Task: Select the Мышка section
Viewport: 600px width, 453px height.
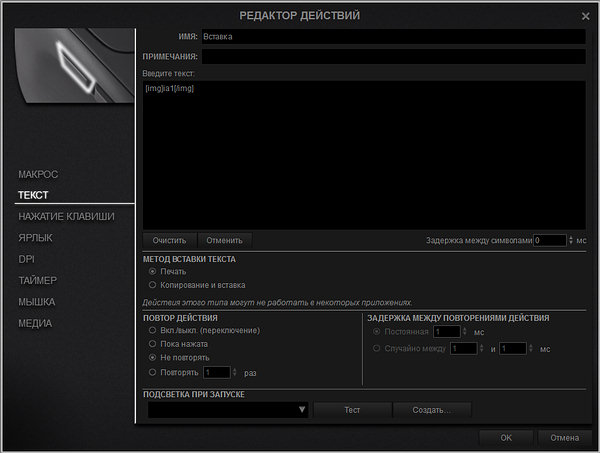Action: point(37,302)
